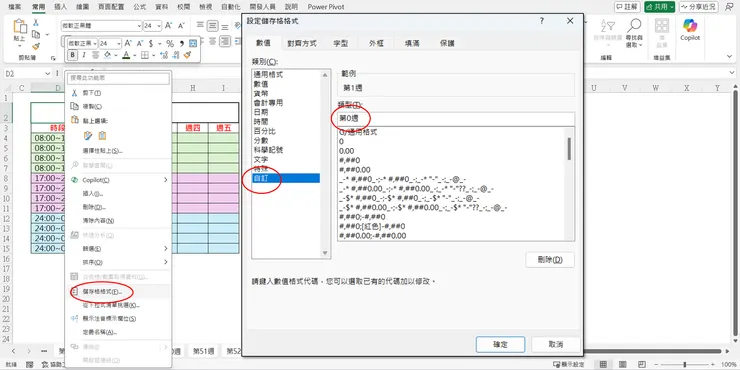Switch to Border (外框) tab
The image size is (740, 370).
(376, 43)
